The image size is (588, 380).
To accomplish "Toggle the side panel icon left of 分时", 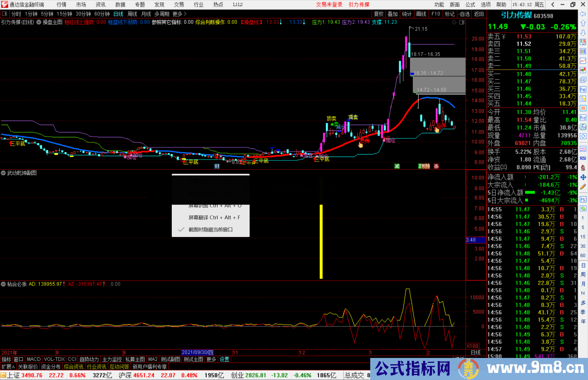I will coord(4,14).
